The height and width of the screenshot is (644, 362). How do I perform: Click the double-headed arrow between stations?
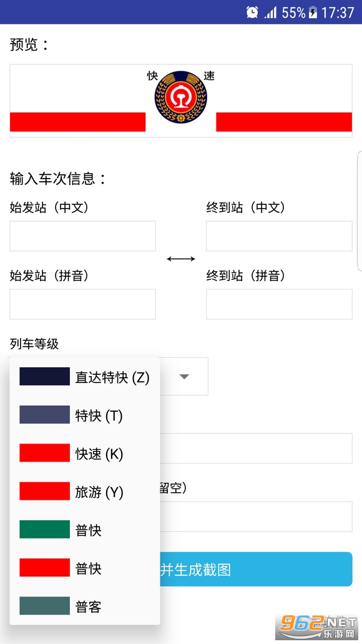tap(180, 259)
